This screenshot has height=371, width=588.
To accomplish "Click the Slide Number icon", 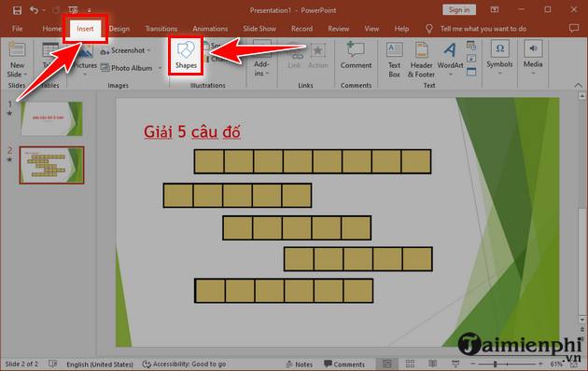I will (x=471, y=59).
